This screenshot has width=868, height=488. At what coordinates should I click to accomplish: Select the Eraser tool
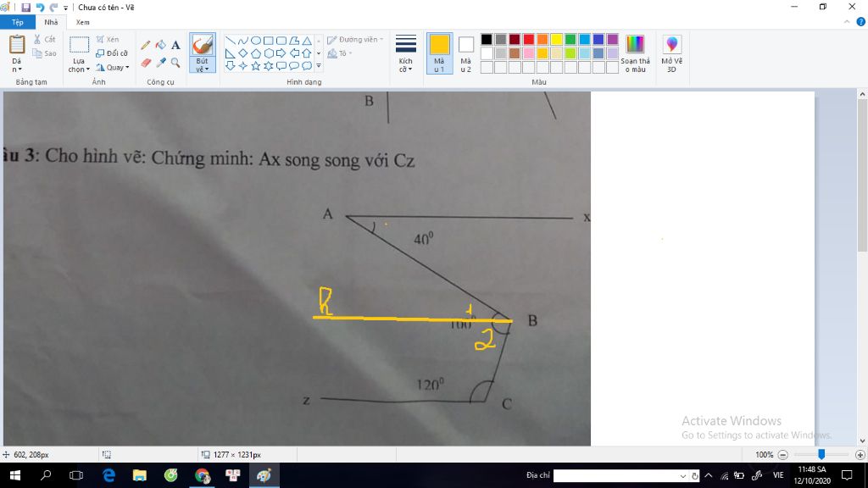point(146,63)
